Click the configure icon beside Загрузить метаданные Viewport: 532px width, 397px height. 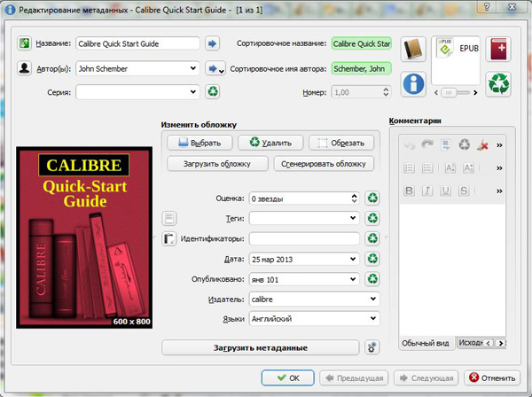[x=372, y=347]
